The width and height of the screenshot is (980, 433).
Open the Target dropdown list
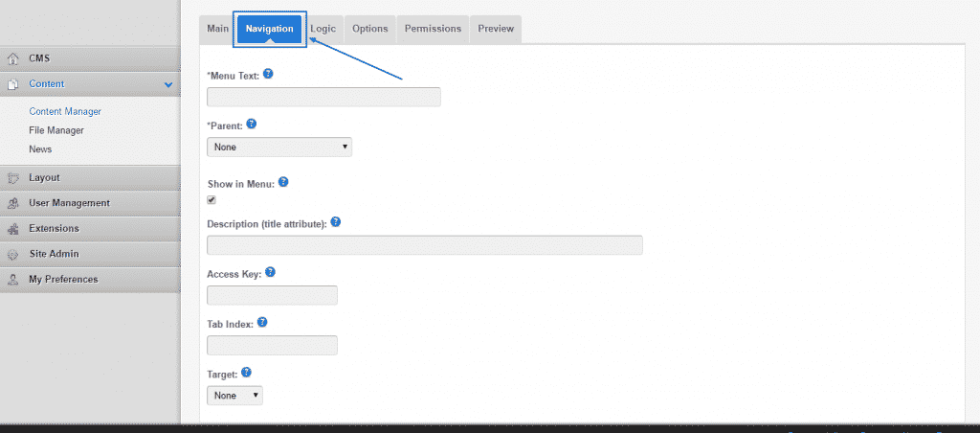click(235, 396)
